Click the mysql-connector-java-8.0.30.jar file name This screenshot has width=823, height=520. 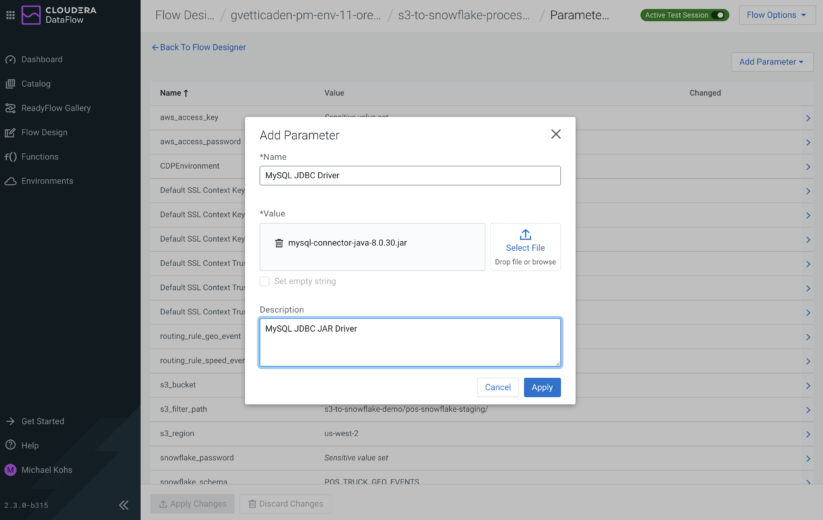coord(347,243)
